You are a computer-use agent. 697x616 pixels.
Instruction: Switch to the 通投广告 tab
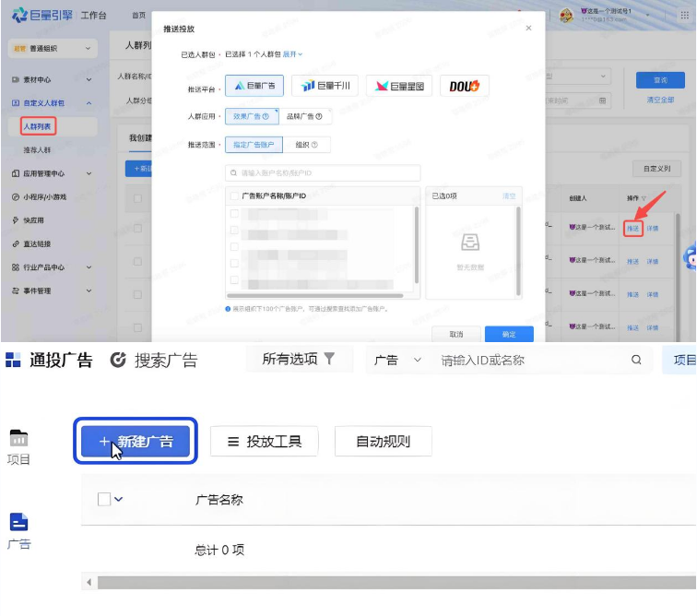pyautogui.click(x=49, y=360)
